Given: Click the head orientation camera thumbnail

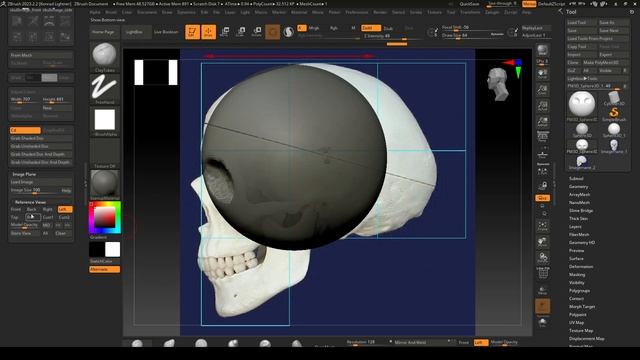Looking at the screenshot, I should (x=499, y=84).
